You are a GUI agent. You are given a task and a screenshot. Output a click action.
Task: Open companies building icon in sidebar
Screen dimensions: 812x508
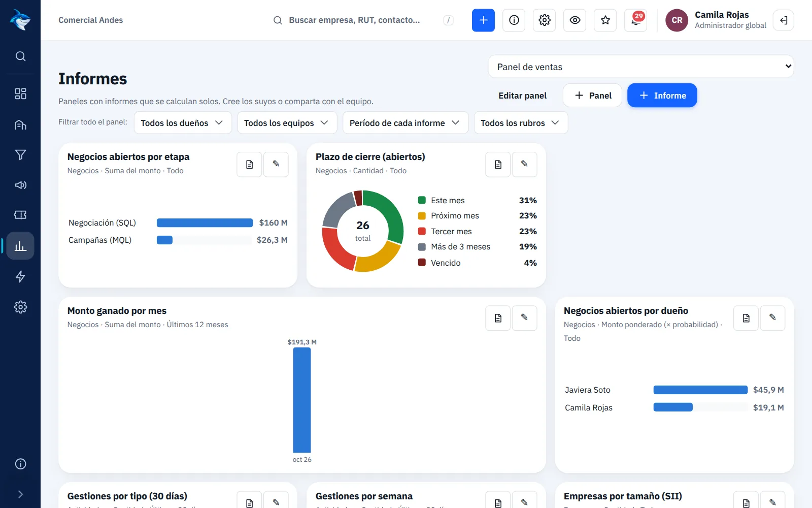click(20, 124)
